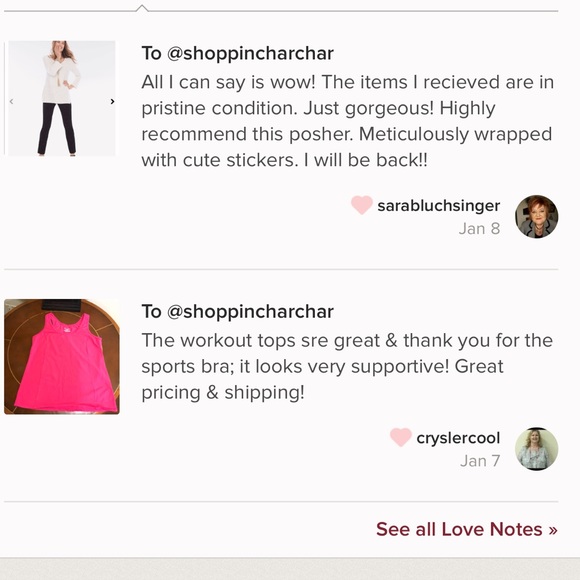
Task: Click the Jan 7 date stamp
Action: pos(480,461)
